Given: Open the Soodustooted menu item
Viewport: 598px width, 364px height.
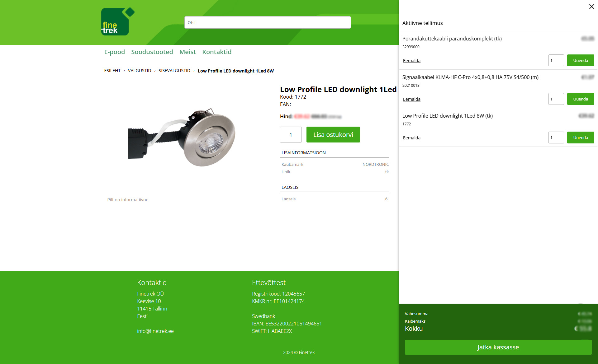Looking at the screenshot, I should tap(152, 52).
